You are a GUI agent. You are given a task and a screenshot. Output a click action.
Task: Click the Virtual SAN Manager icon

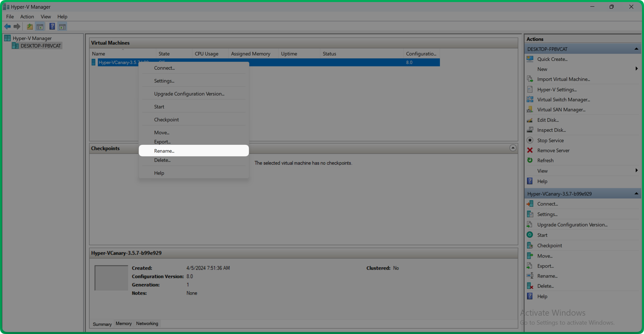(x=530, y=109)
